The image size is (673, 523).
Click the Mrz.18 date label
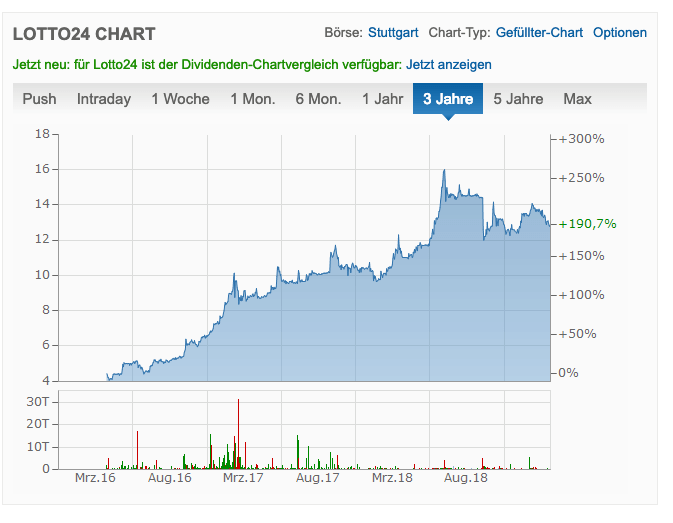(x=392, y=478)
